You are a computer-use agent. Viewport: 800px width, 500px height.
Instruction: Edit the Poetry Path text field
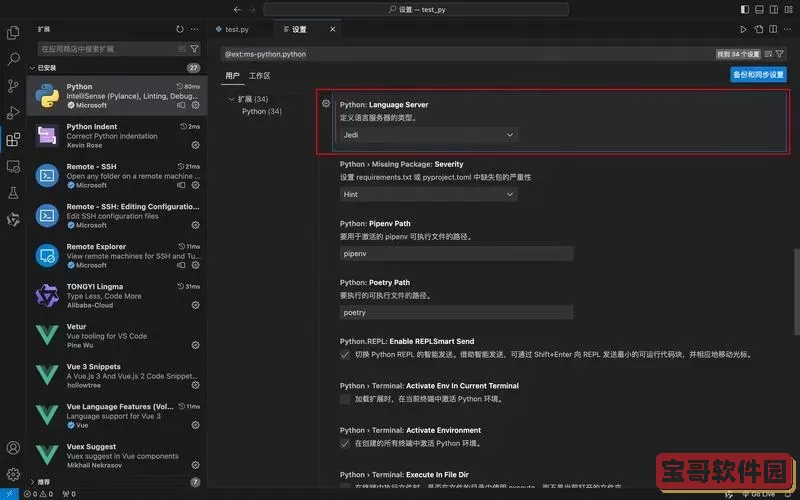pos(456,312)
